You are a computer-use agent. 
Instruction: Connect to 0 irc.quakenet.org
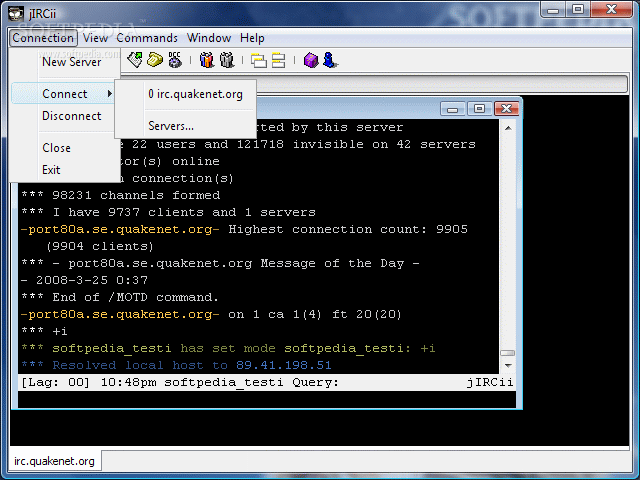pyautogui.click(x=195, y=94)
